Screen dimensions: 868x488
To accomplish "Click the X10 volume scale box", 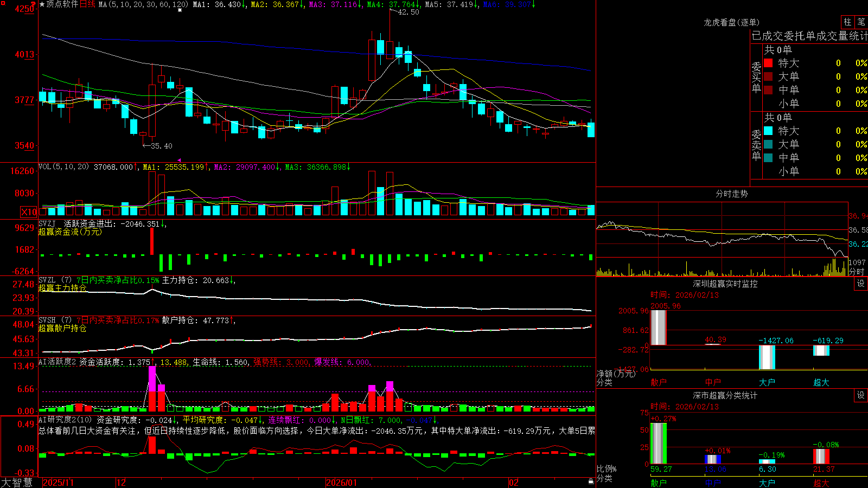I will point(29,212).
